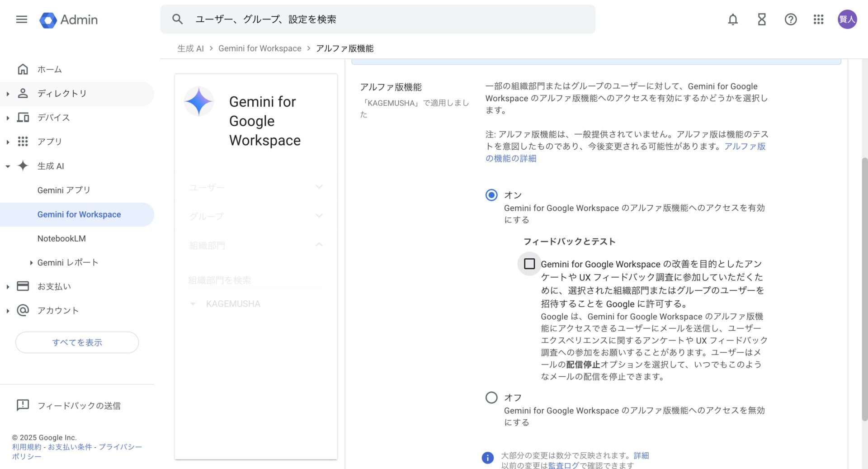Open the Google apps grid
Image resolution: width=868 pixels, height=469 pixels.
click(x=818, y=19)
